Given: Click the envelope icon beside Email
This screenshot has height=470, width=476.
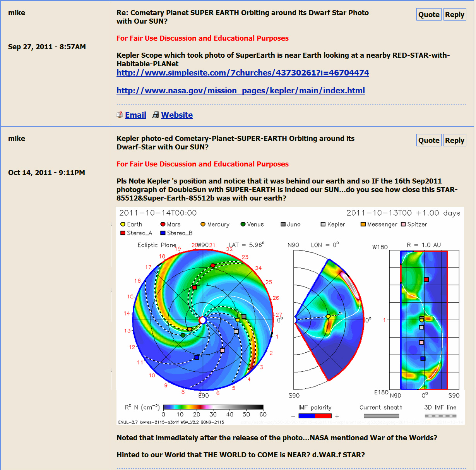Looking at the screenshot, I should pyautogui.click(x=120, y=115).
